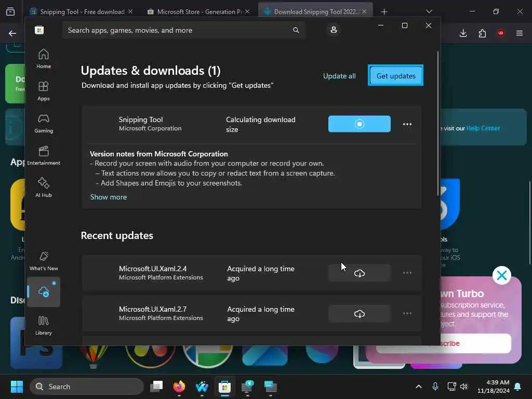Open browser workspaces icon at top left
Image resolution: width=532 pixels, height=399 pixels.
[x=10, y=12]
